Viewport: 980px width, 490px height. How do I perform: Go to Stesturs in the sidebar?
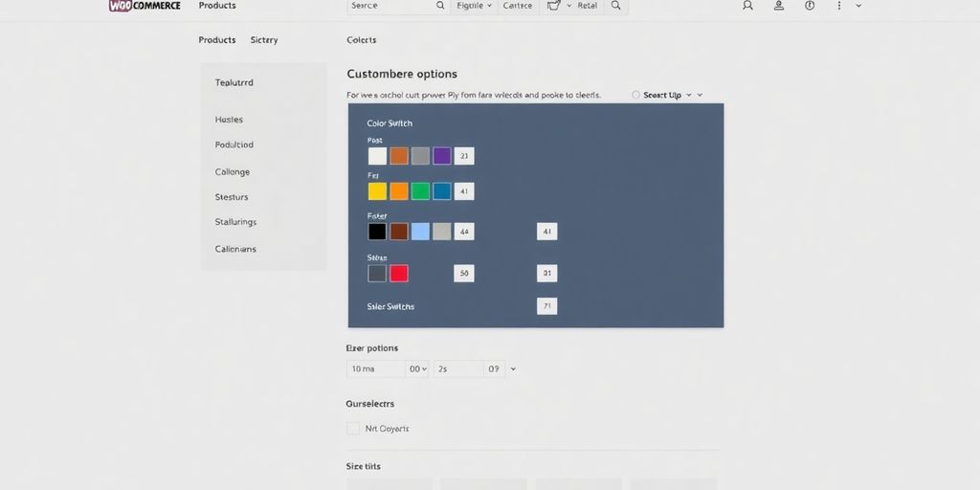tap(232, 197)
